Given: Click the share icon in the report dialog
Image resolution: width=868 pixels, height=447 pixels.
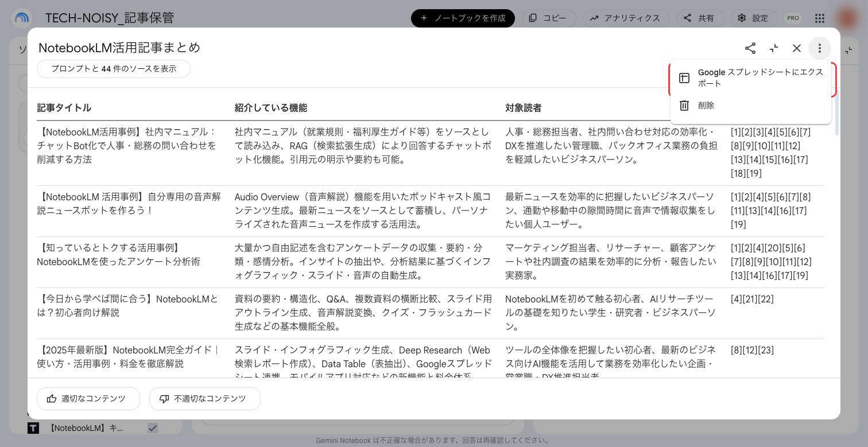Looking at the screenshot, I should (750, 48).
